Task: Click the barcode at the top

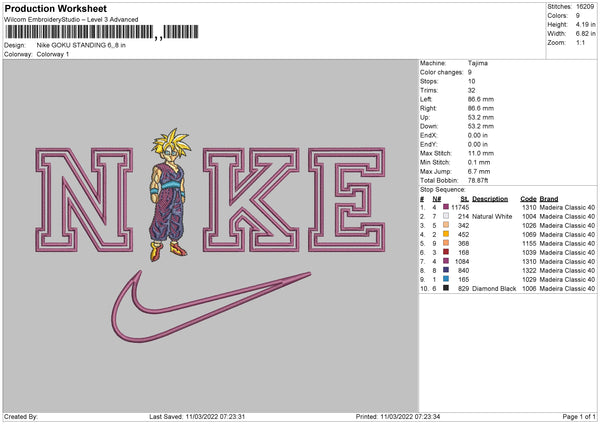Action: tap(102, 32)
